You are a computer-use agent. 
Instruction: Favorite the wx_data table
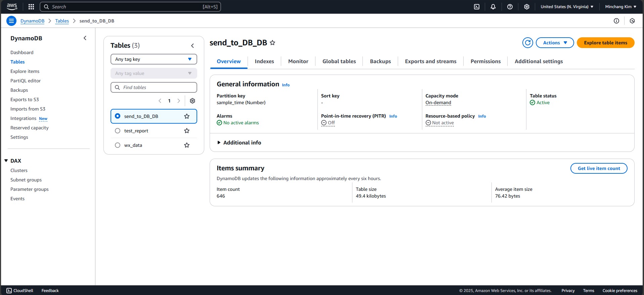tap(187, 145)
